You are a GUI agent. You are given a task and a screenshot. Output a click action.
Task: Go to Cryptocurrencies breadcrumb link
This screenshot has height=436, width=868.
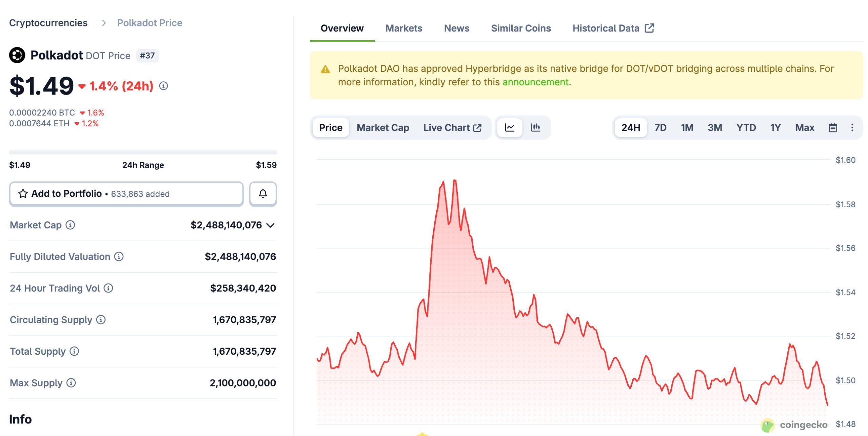coord(48,23)
